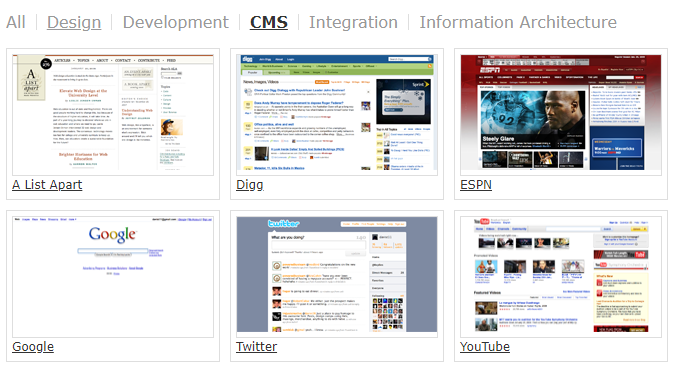
Task: Filter portfolio by Development
Action: [176, 22]
